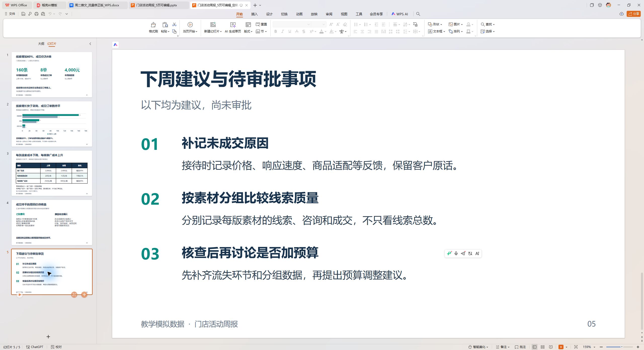Toggle Bold formatting
This screenshot has height=350, width=644.
pyautogui.click(x=276, y=31)
